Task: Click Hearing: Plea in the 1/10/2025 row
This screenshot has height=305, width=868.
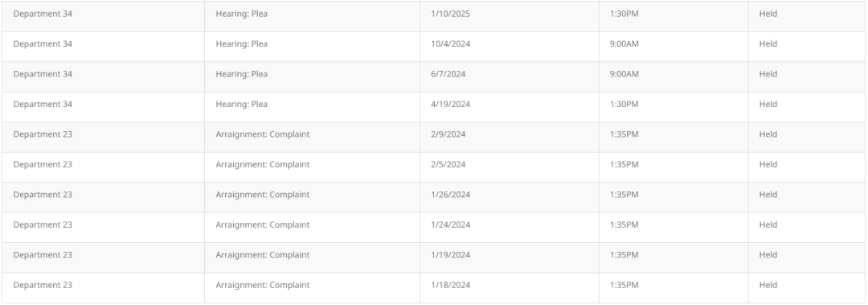Action: click(x=241, y=14)
